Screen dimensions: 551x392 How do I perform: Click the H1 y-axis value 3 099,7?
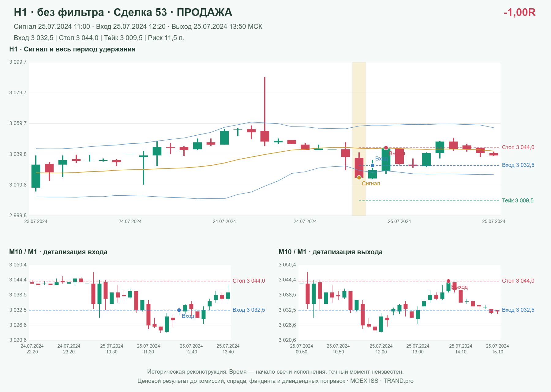(18, 62)
